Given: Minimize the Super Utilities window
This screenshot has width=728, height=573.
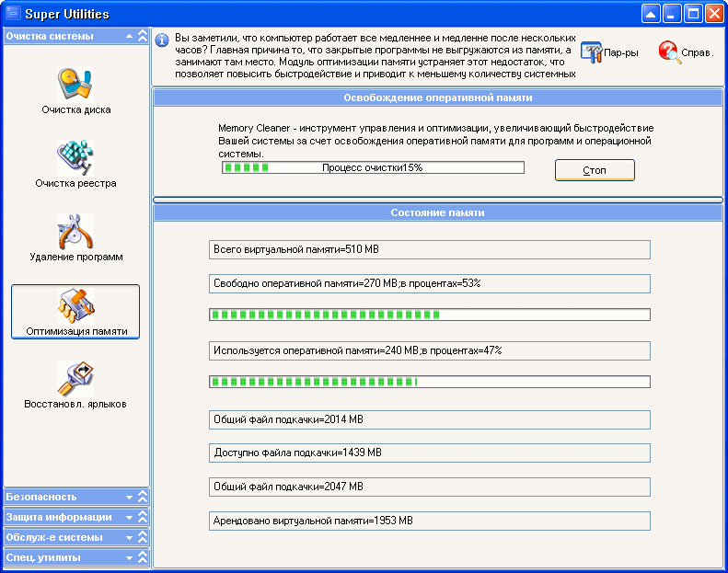Looking at the screenshot, I should point(672,14).
